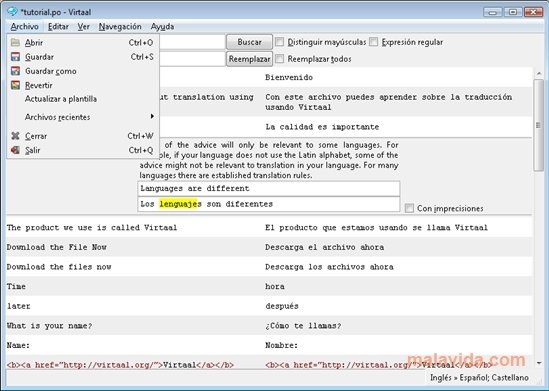Click translation 'Nombre:'
Viewport: 549px width, 391px height.
point(282,345)
